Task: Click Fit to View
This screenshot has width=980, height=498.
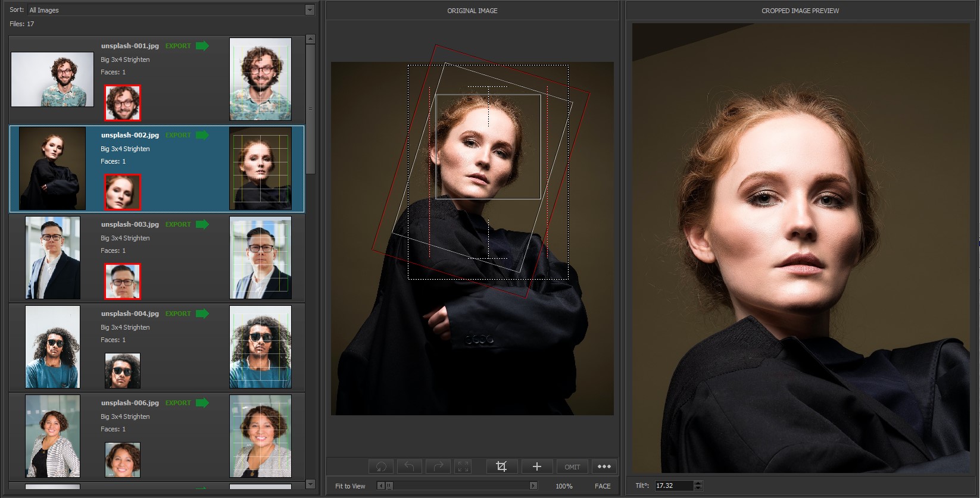Action: pos(350,486)
